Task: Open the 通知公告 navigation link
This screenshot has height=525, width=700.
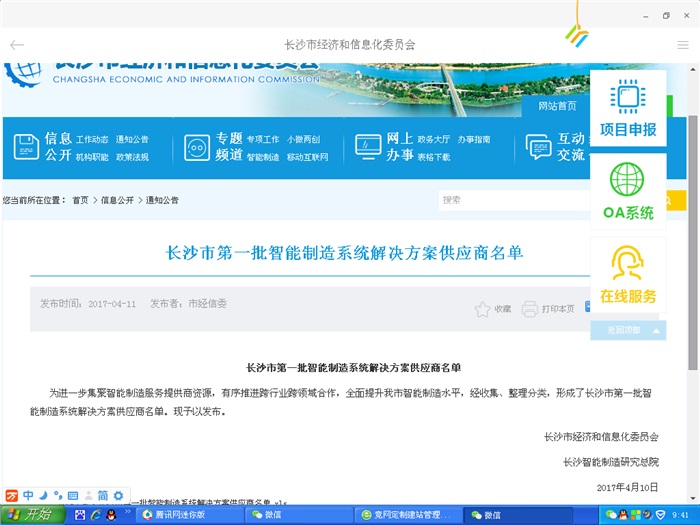Action: tap(132, 139)
